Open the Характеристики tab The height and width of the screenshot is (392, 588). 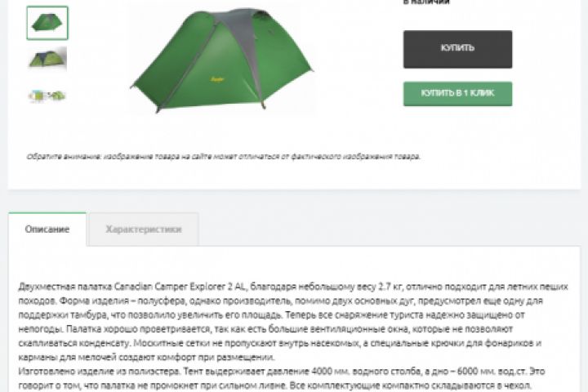tap(144, 229)
